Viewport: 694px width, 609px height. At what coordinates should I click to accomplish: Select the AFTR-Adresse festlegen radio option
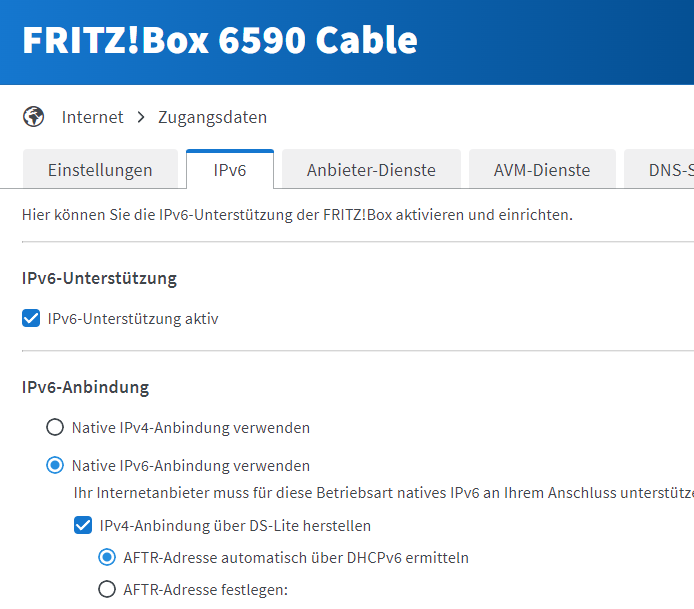tap(107, 589)
